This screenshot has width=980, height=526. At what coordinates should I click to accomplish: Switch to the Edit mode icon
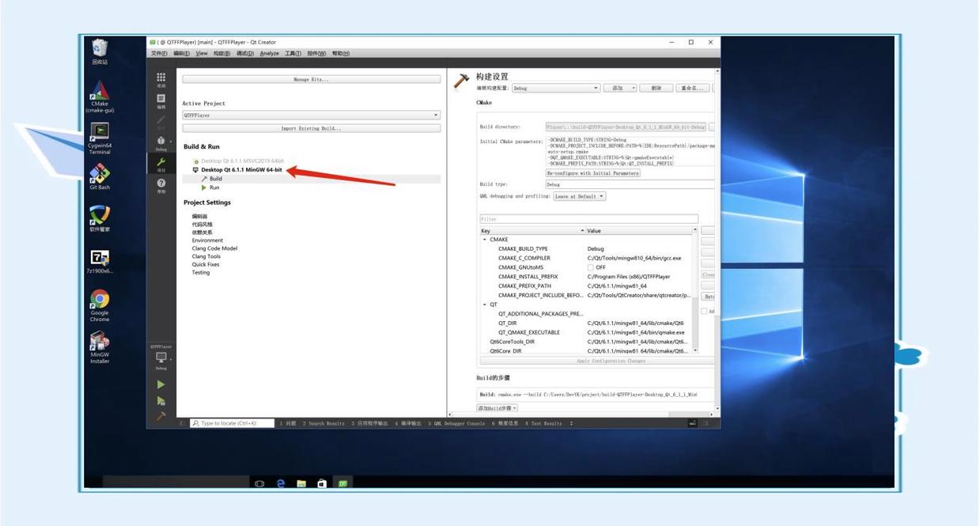click(x=161, y=100)
